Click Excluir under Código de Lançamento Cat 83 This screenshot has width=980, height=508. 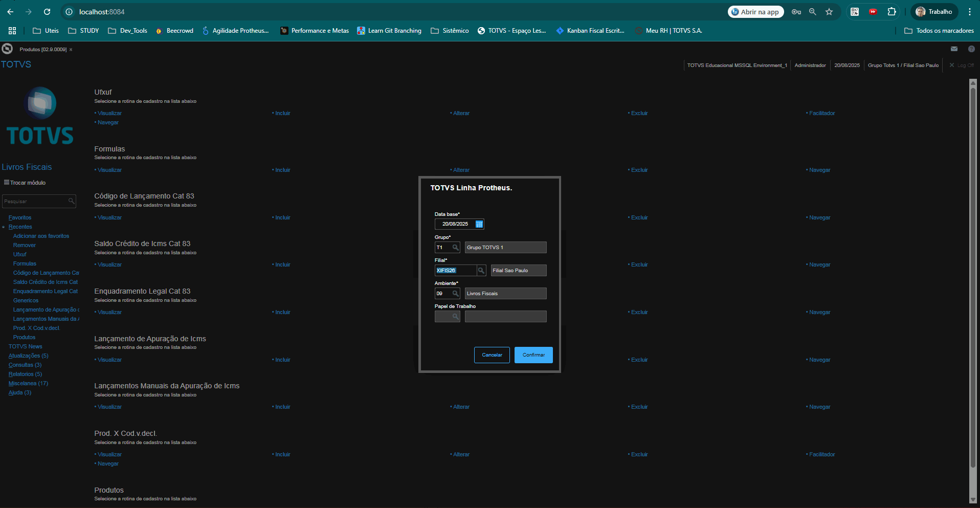(x=639, y=218)
